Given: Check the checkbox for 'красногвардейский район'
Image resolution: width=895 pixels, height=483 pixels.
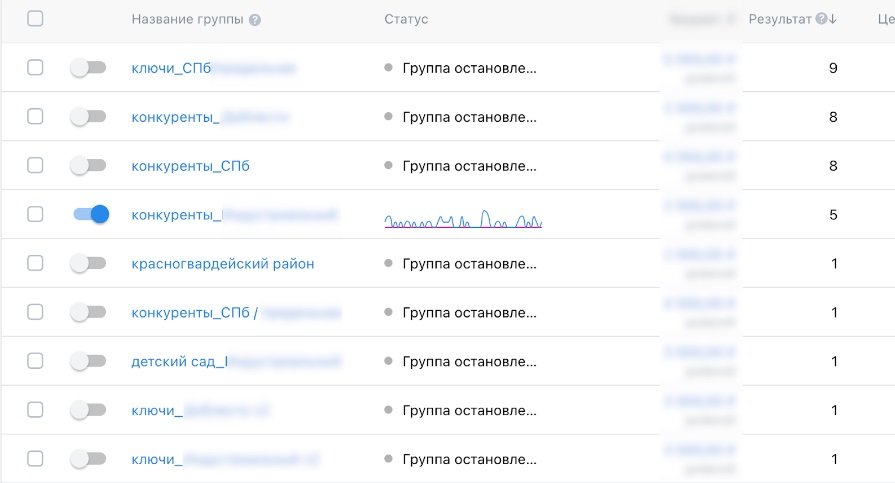Looking at the screenshot, I should click(x=35, y=263).
